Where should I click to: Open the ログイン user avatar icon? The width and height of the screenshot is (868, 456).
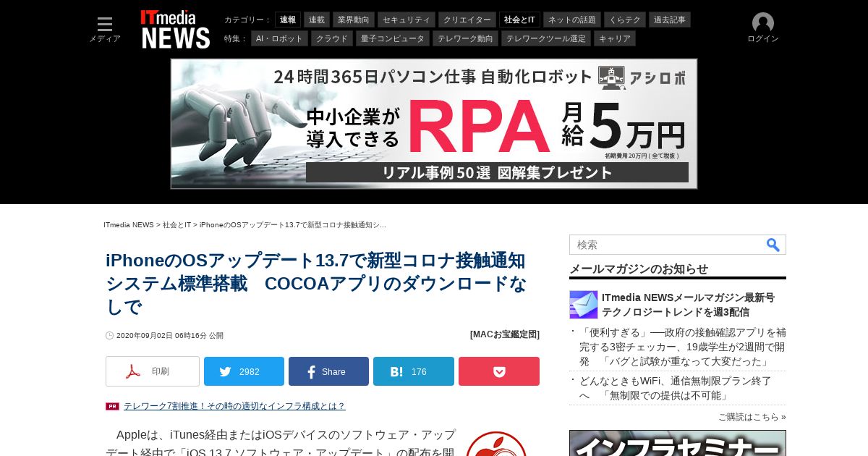762,23
